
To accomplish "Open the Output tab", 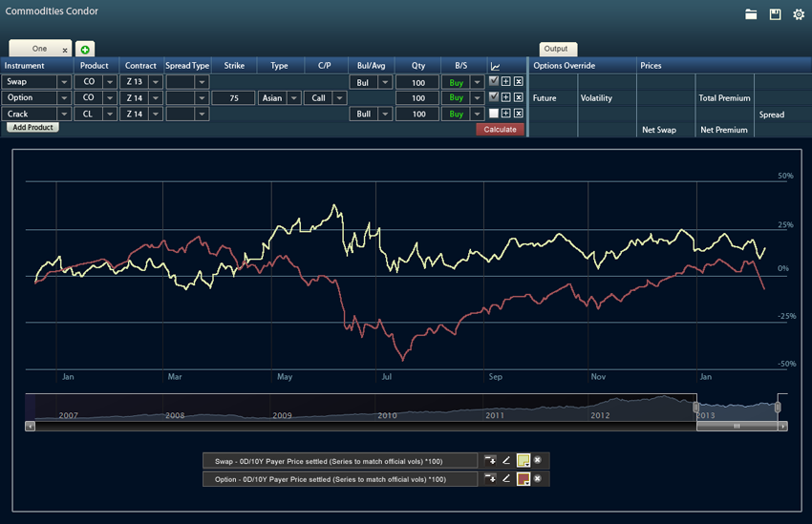I will pyautogui.click(x=556, y=49).
